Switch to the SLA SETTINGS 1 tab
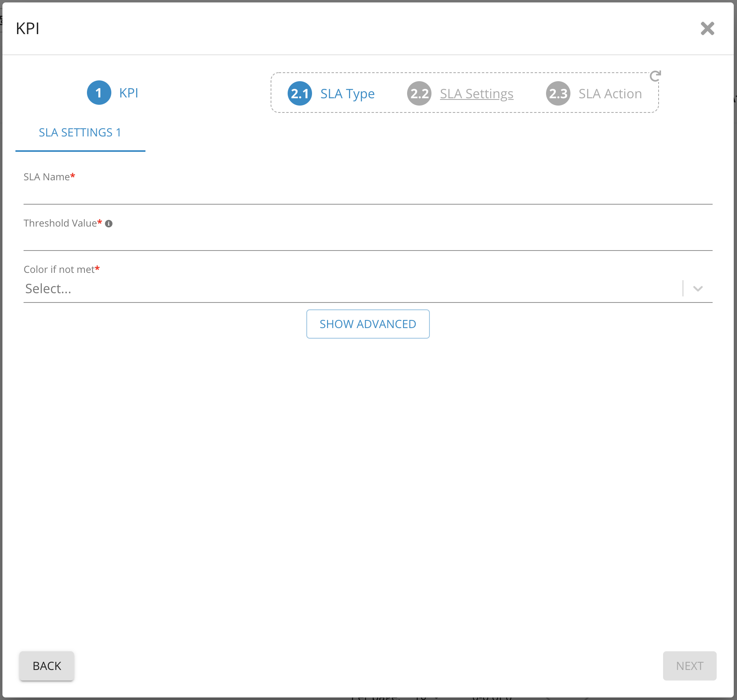 80,133
